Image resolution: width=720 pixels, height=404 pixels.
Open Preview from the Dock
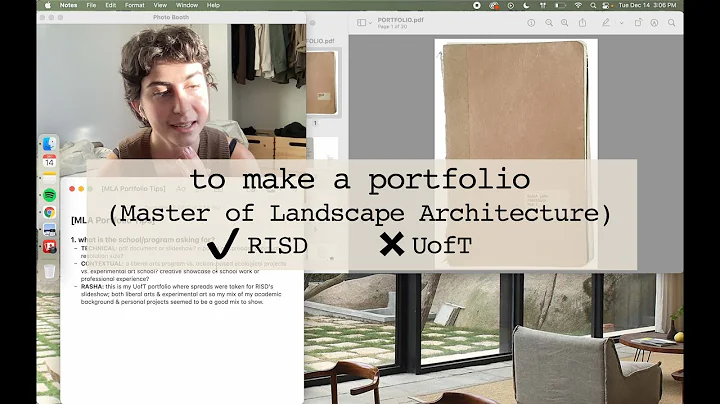[x=49, y=230]
